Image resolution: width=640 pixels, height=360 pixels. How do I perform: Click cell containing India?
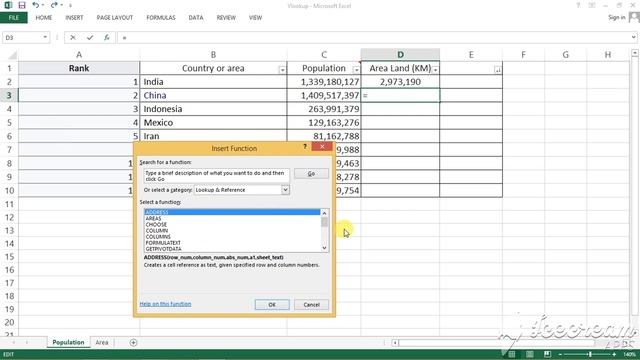click(213, 82)
